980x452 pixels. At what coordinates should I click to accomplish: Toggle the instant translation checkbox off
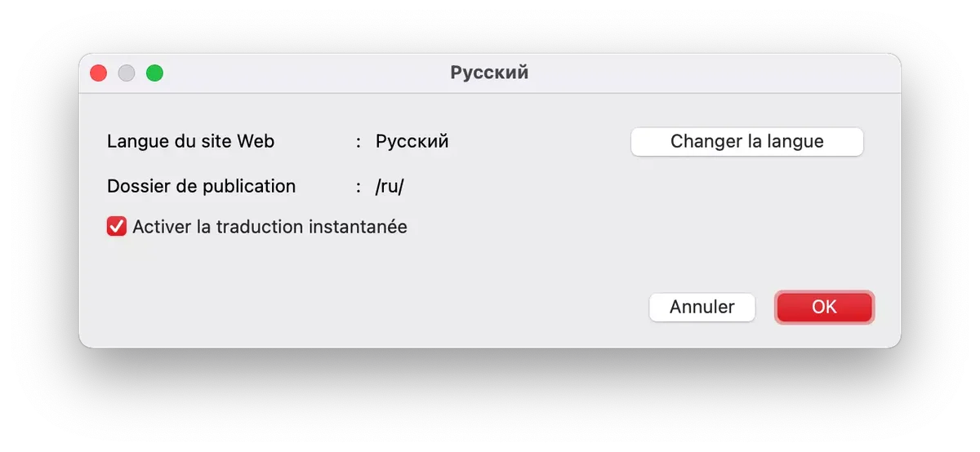pyautogui.click(x=117, y=227)
